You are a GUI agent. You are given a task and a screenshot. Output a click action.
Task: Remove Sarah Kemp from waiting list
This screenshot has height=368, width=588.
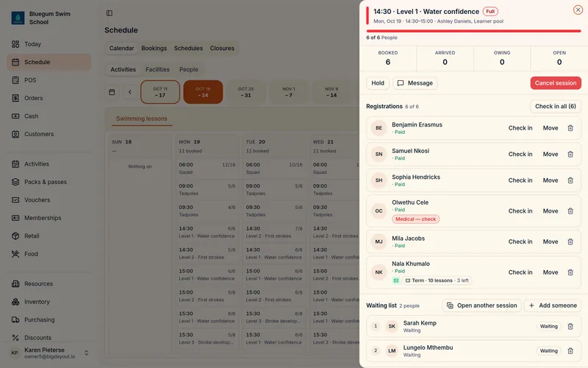[570, 326]
